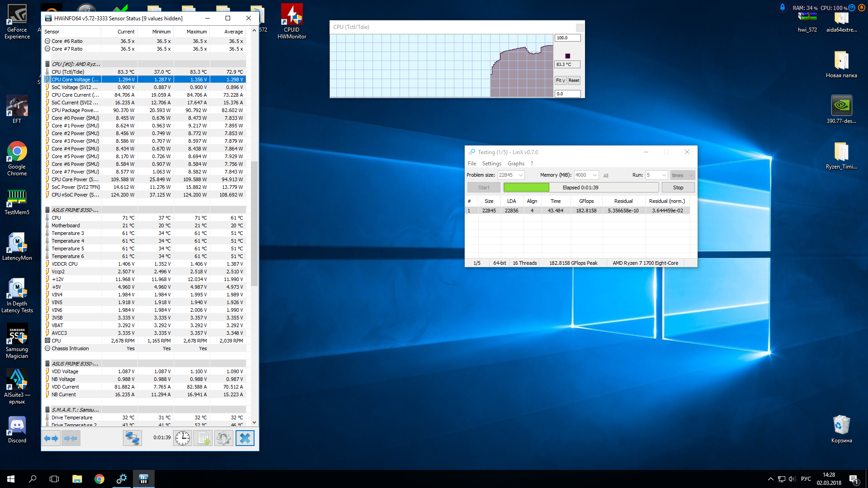The width and height of the screenshot is (868, 488).
Task: Open HWiNFO from the taskbar
Action: pyautogui.click(x=143, y=479)
